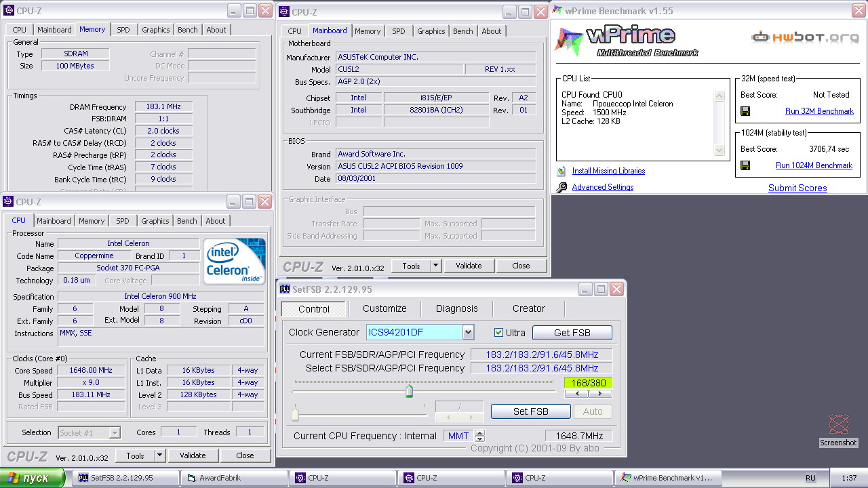Switch to SetFSB 2.2.129.95 taskbar button
This screenshot has width=868, height=488.
125,478
